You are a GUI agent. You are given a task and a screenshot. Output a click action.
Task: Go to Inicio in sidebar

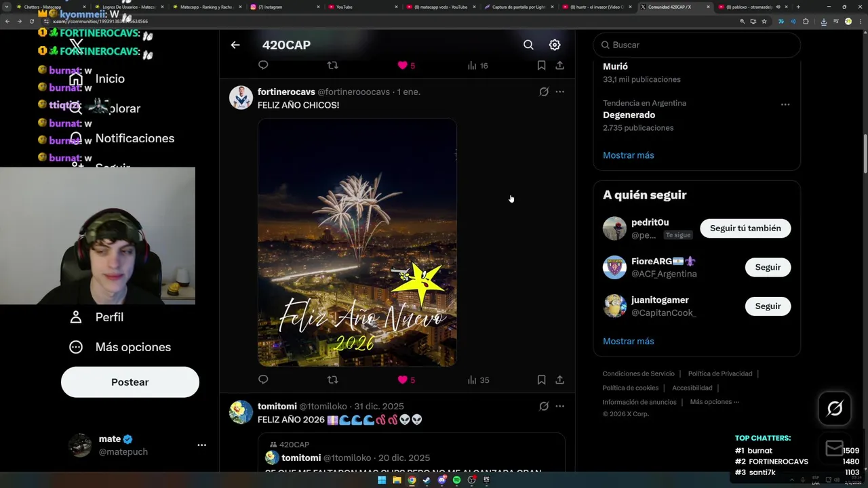(x=97, y=79)
